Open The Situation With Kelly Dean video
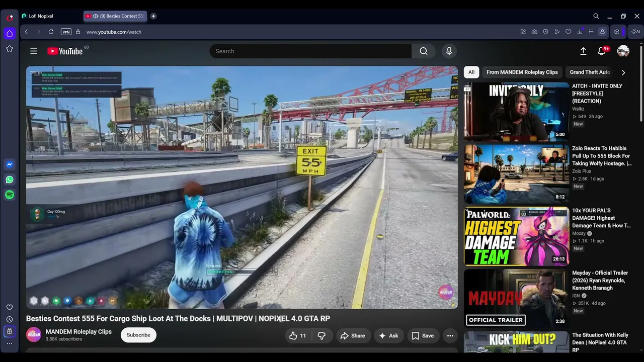Image resolution: width=644 pixels, height=362 pixels. [x=600, y=342]
